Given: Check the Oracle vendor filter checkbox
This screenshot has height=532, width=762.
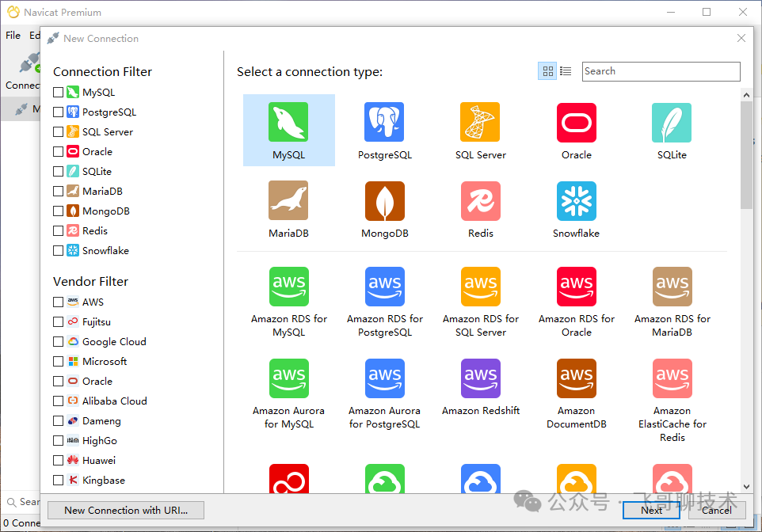Looking at the screenshot, I should pyautogui.click(x=59, y=382).
